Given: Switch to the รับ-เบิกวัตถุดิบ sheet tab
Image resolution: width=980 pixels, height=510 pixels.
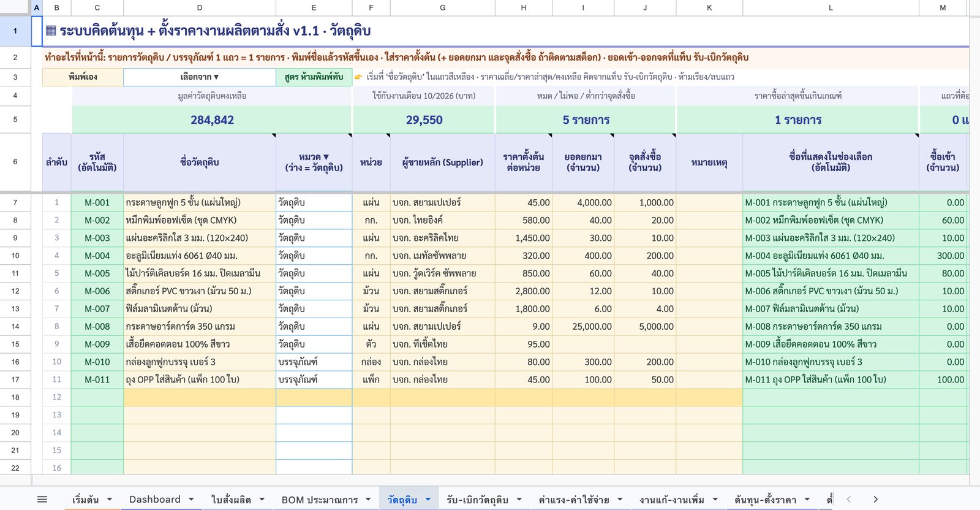Looking at the screenshot, I should click(x=477, y=500).
